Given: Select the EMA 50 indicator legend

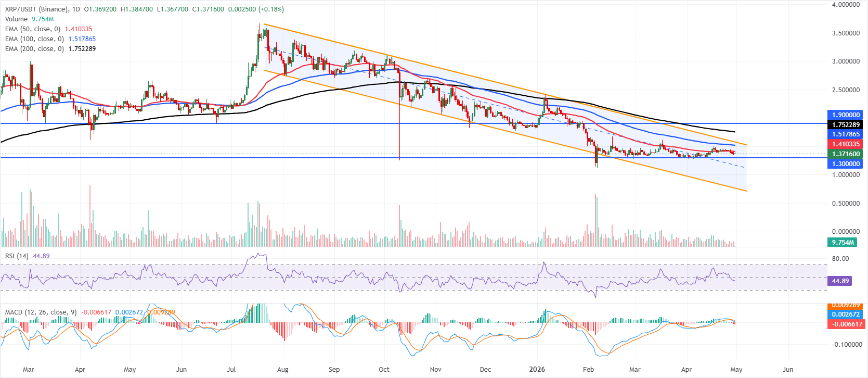Looking at the screenshot, I should (x=32, y=29).
